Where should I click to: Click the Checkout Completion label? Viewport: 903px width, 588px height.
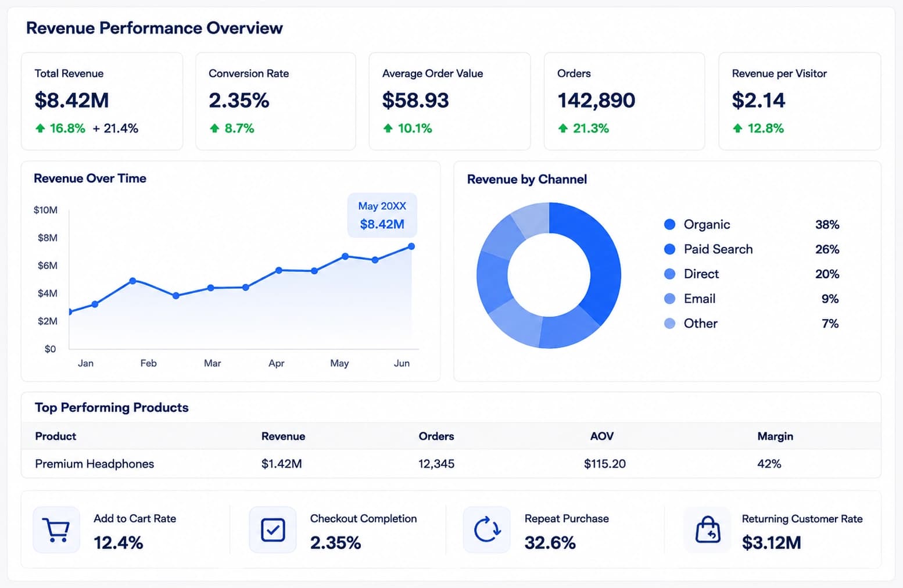(x=363, y=518)
